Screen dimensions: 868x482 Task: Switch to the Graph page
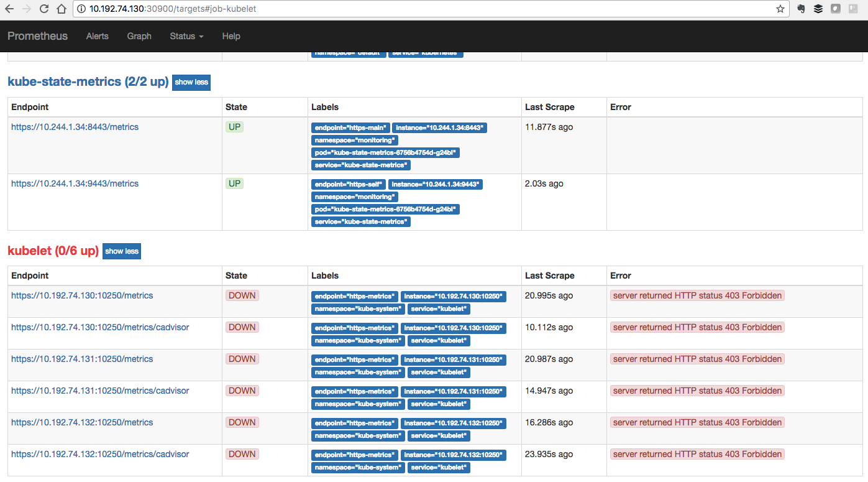click(139, 36)
